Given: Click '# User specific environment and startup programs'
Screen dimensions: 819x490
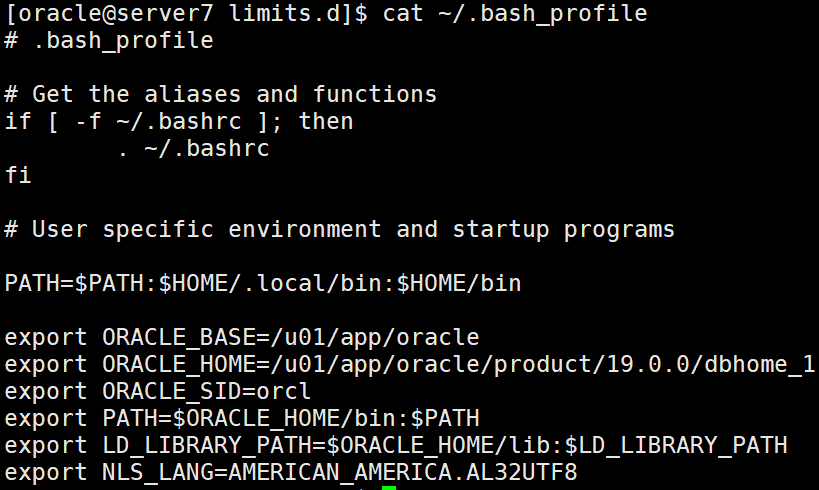Looking at the screenshot, I should pyautogui.click(x=340, y=230).
